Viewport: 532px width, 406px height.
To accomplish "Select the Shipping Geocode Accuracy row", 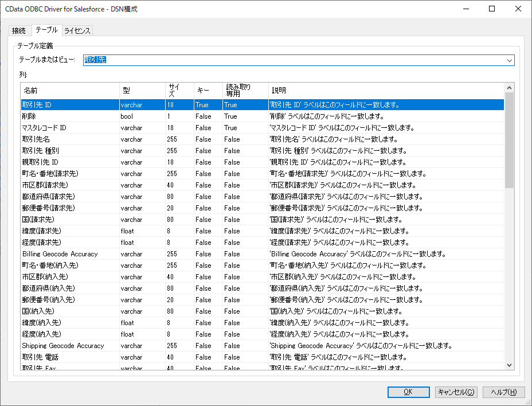I will pyautogui.click(x=262, y=346).
